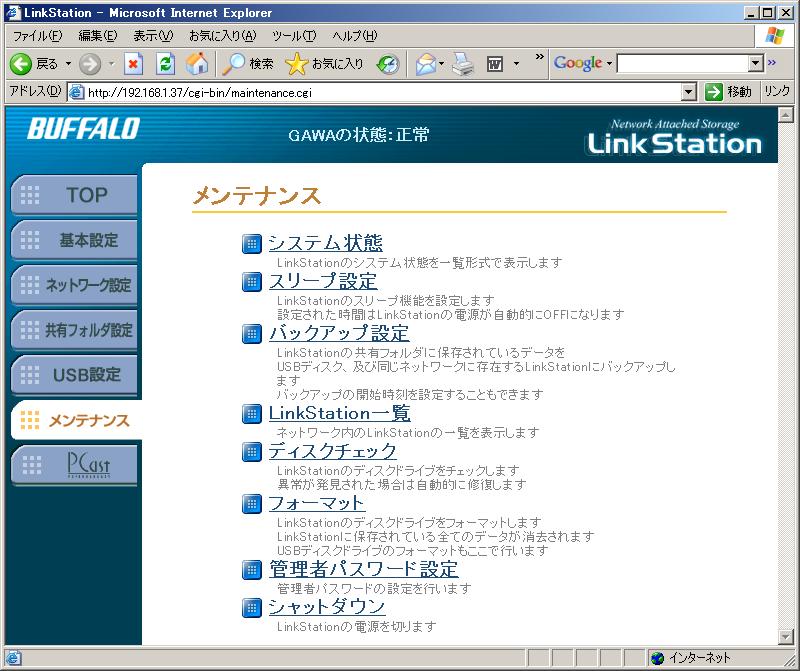Open the Mail button dropdown arrow

[441, 64]
